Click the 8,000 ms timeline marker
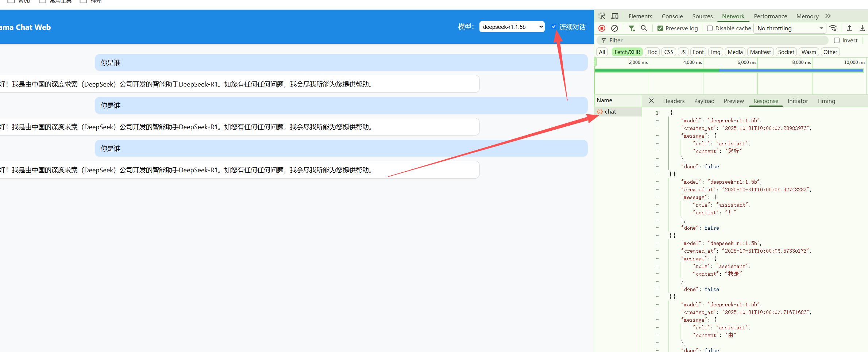 coord(801,62)
